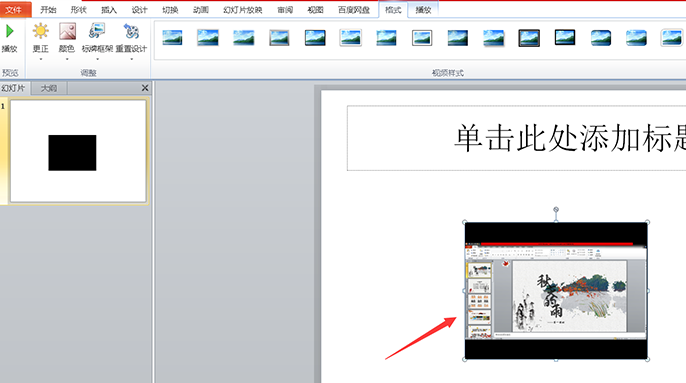Screen dimensions: 686x383
Task: Expand the Poster Frame dropdown arrow
Action: [97, 59]
